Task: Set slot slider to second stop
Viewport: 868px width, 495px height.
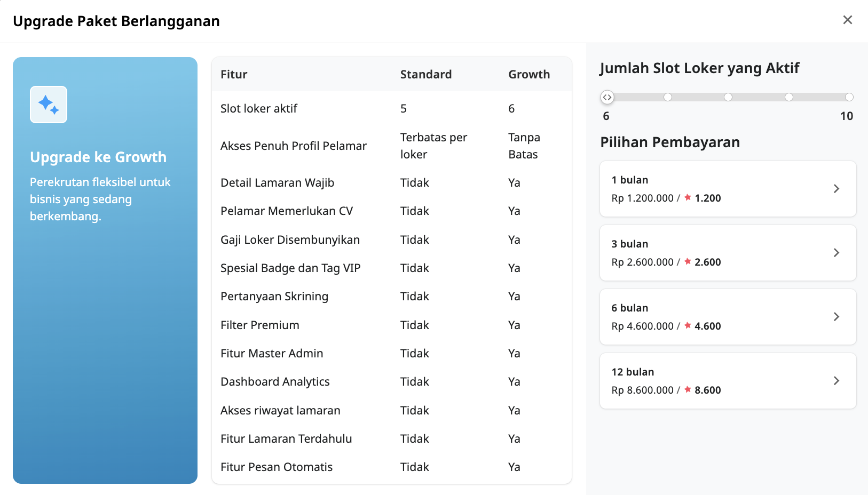Action: click(x=668, y=97)
